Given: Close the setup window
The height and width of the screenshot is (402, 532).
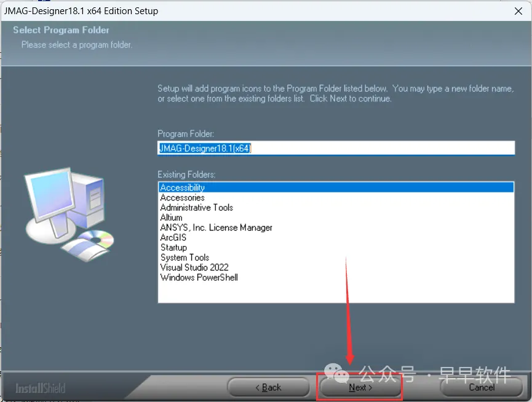Looking at the screenshot, I should (518, 11).
